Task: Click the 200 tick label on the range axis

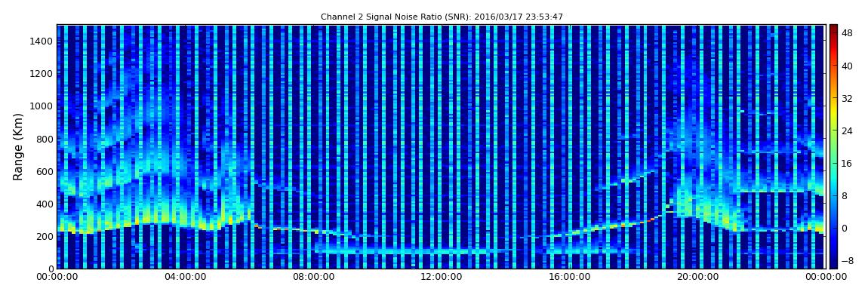Action: click(45, 237)
